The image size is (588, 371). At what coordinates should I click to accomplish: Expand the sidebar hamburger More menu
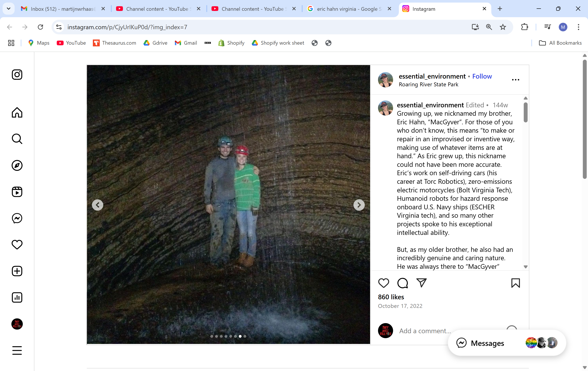17,350
